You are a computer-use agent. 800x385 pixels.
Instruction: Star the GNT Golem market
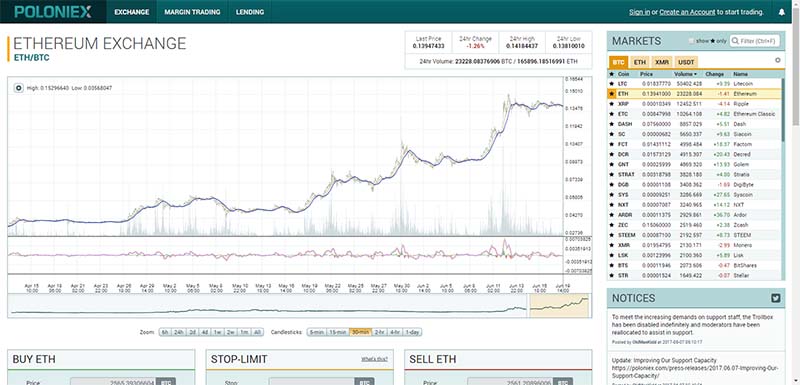pos(611,165)
